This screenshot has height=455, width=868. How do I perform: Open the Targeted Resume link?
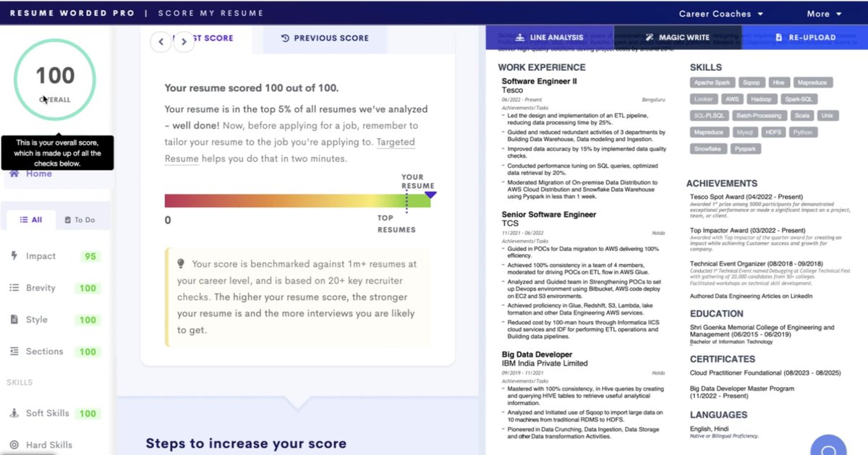[x=396, y=143]
